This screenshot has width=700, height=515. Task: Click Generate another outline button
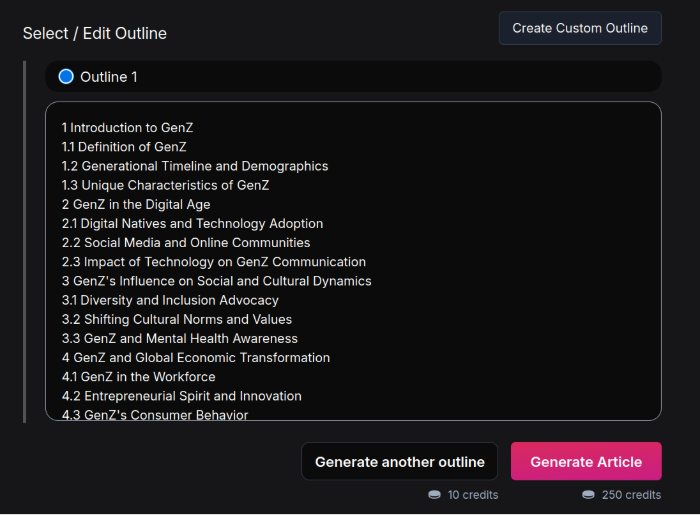click(x=400, y=461)
